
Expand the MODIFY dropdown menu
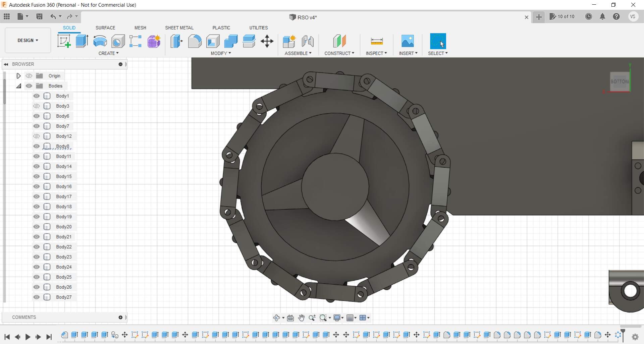(221, 53)
